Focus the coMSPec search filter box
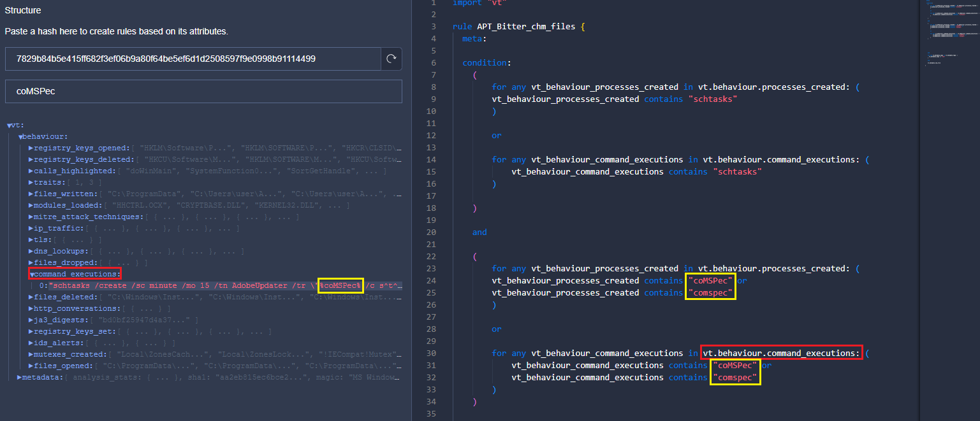980x421 pixels. (x=203, y=91)
